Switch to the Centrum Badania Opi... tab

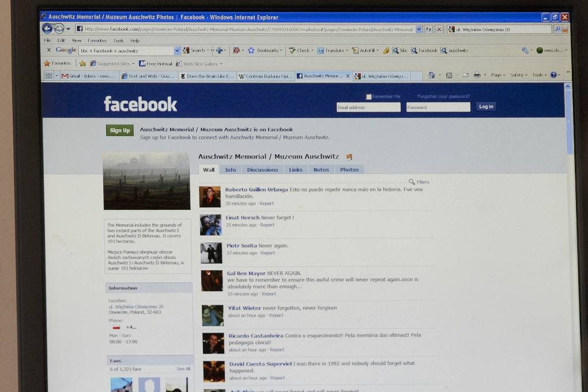click(266, 76)
